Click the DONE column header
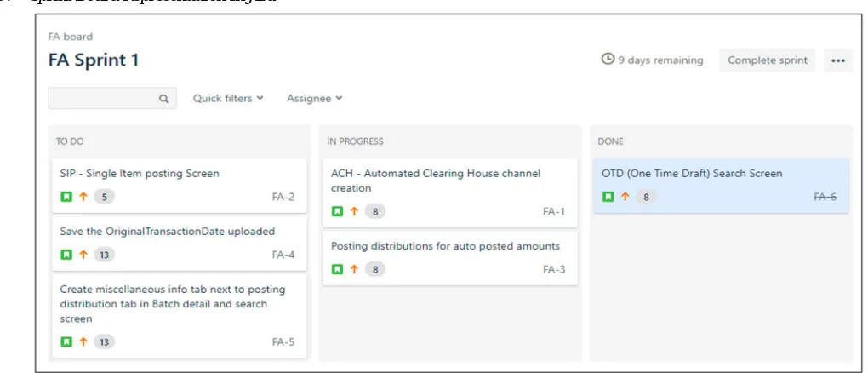 (x=611, y=141)
